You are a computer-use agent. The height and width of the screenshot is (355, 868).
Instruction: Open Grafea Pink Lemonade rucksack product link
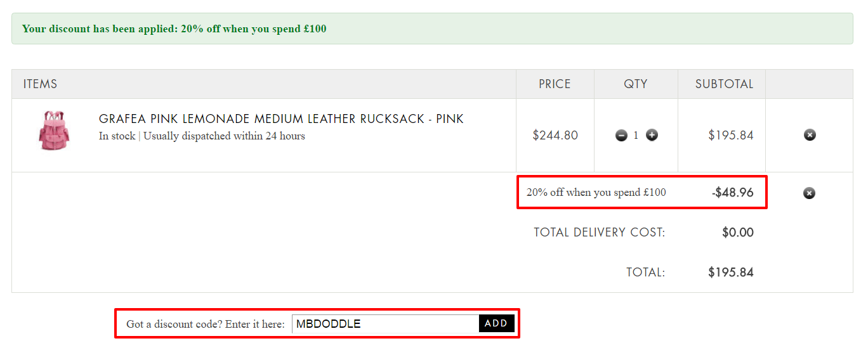click(281, 119)
